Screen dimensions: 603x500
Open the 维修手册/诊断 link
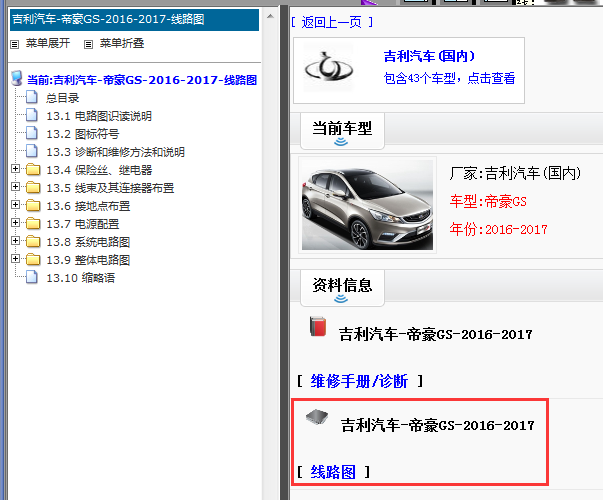coord(359,381)
